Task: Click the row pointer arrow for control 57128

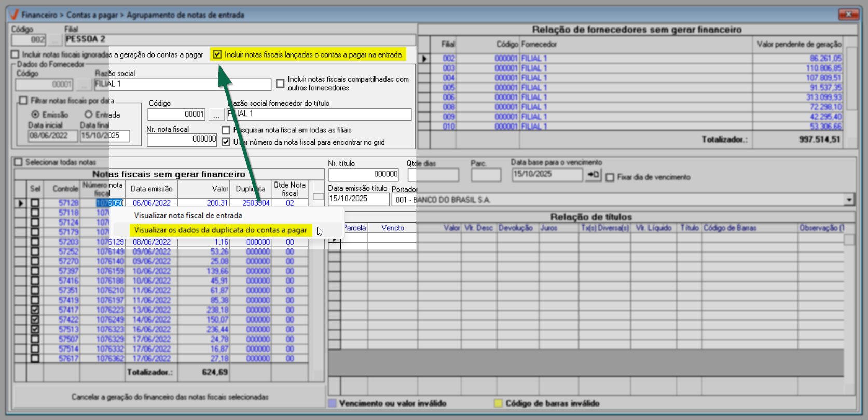Action: coord(21,203)
